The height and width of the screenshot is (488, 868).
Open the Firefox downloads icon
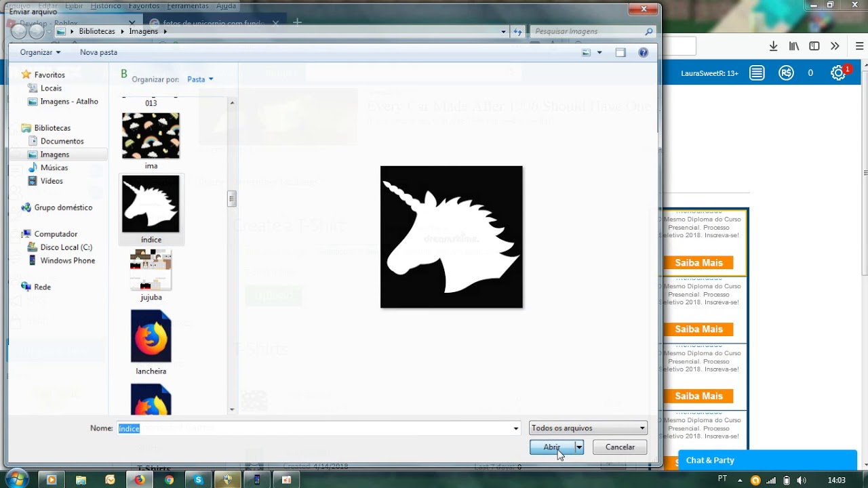pyautogui.click(x=773, y=46)
